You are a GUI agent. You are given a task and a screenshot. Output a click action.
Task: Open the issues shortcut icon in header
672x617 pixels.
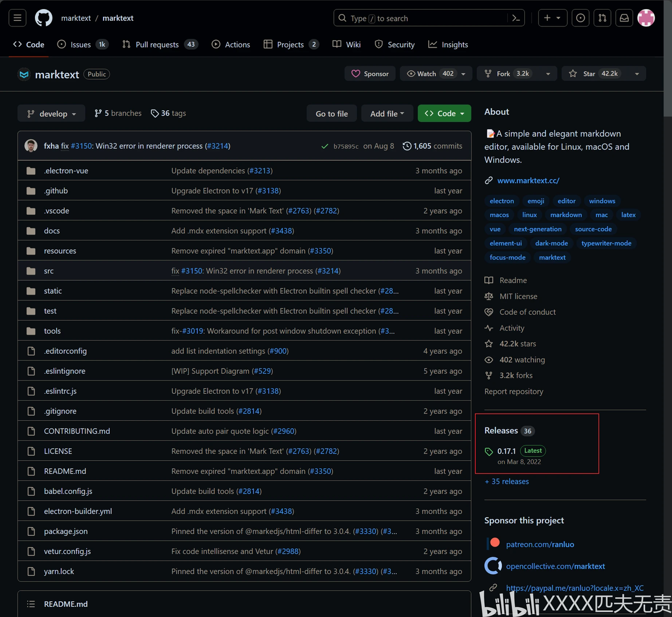coord(580,18)
